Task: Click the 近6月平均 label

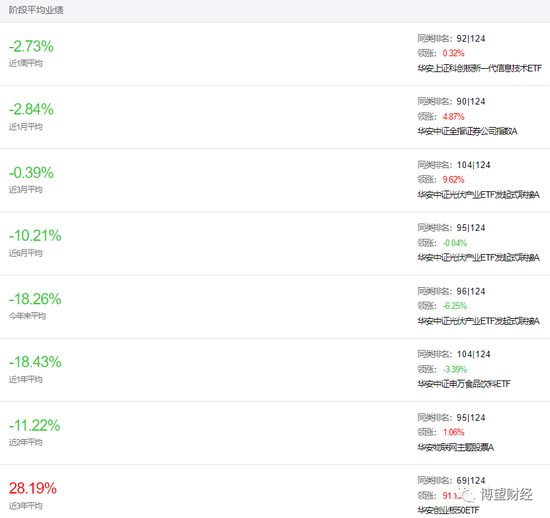Action: coord(26,253)
